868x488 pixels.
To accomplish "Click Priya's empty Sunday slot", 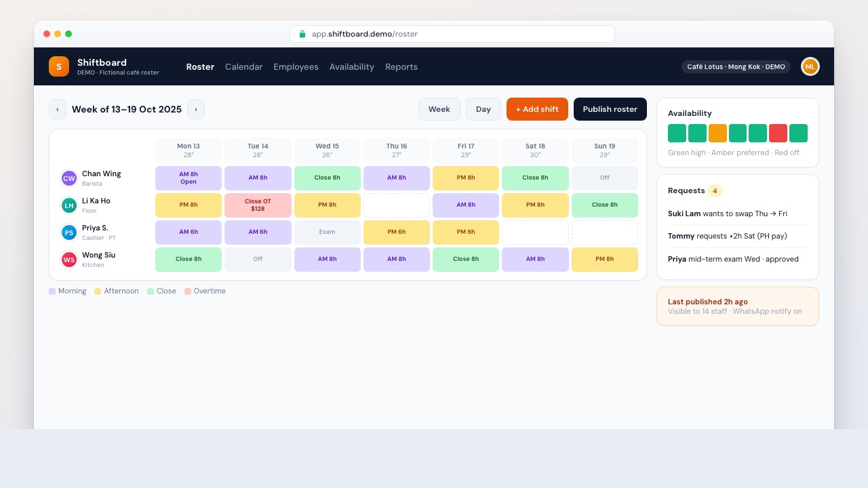I will (605, 232).
